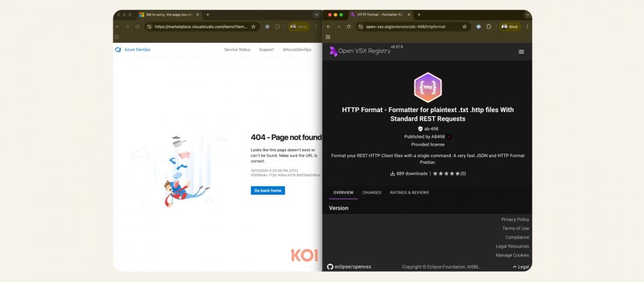This screenshot has height=282, width=644.
Task: Open the Service Status link
Action: point(237,50)
